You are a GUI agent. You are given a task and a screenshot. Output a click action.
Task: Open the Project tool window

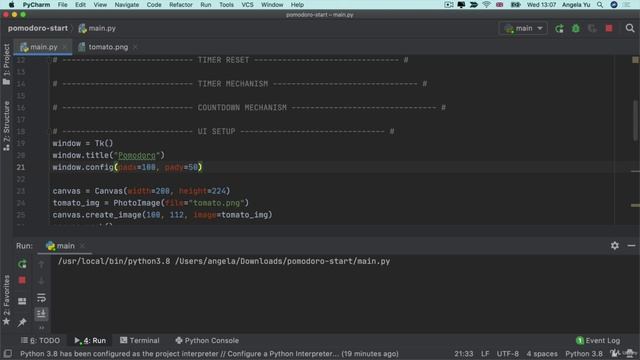[x=6, y=64]
